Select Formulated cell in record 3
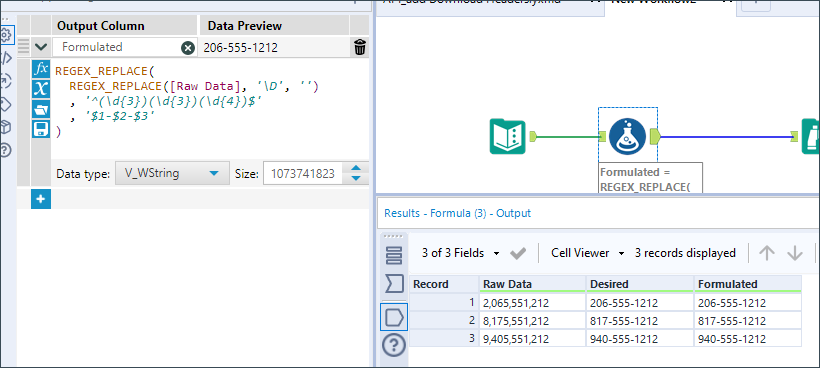820x368 pixels. (747, 338)
